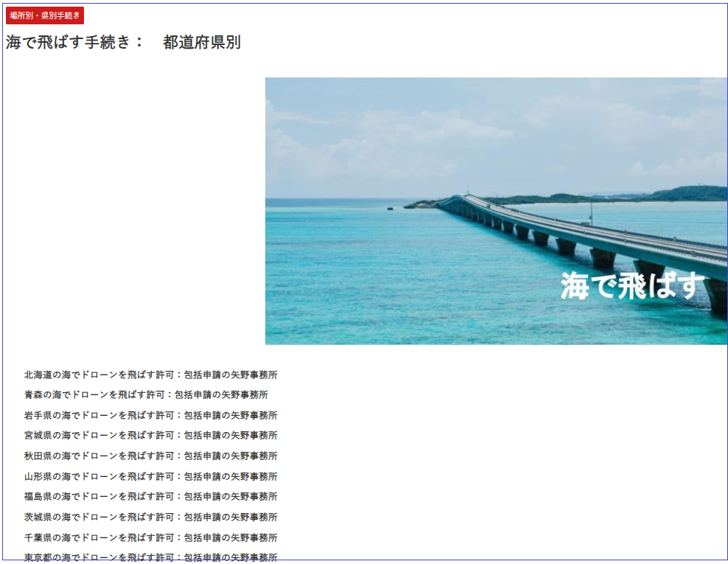Screen dimensions: 728x564
Task: Select the 都道府県別 text in the heading
Action: (x=202, y=43)
